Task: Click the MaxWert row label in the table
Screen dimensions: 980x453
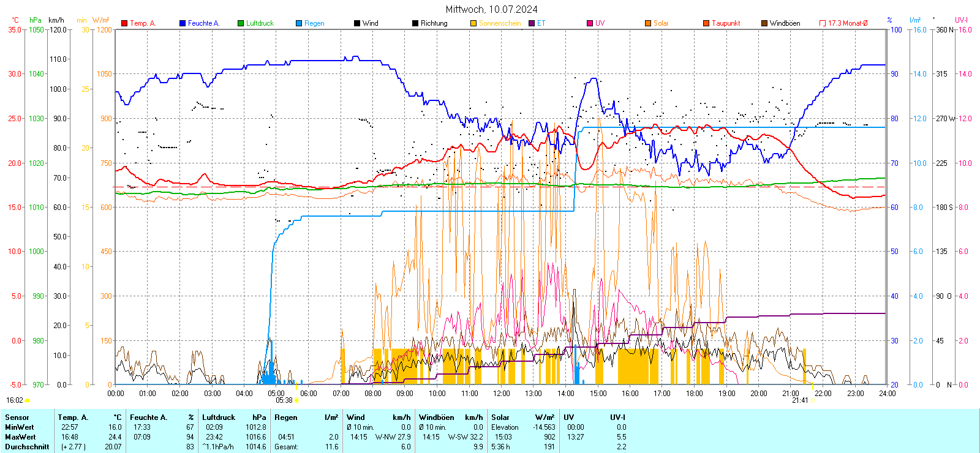Action: 20,437
